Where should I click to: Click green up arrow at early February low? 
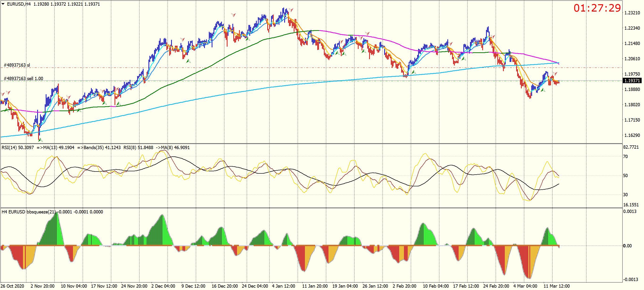pos(414,72)
